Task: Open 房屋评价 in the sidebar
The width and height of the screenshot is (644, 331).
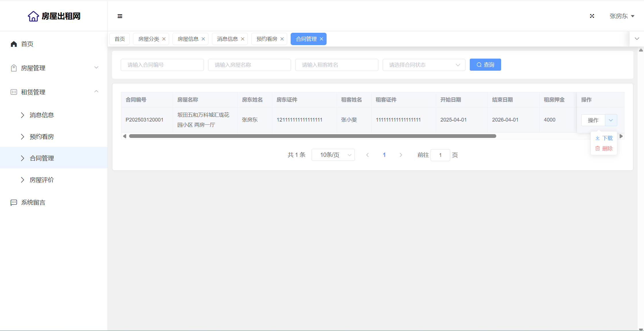Action: [x=42, y=180]
